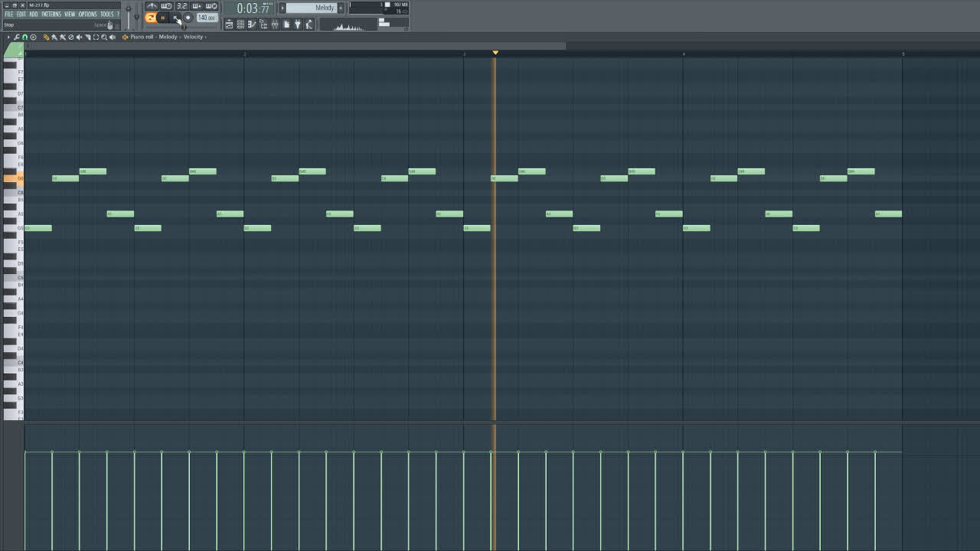Click the 140 tempo display

[206, 18]
